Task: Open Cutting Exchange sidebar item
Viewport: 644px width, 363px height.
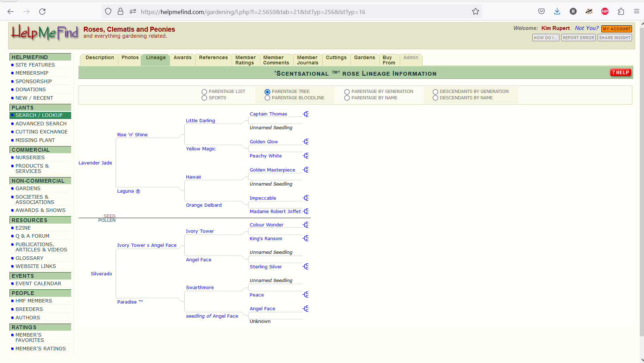Action: click(42, 132)
